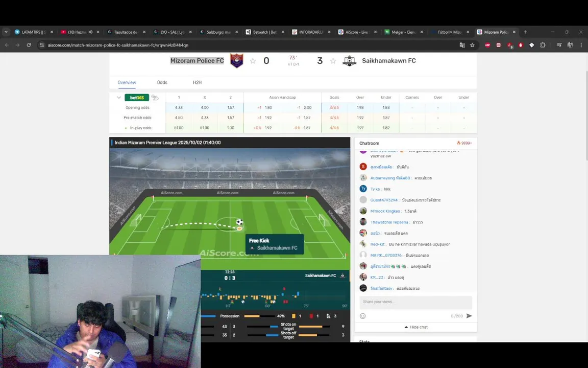Viewport: 588px width, 368px height.
Task: Click the Asian Handicap column header
Action: (282, 98)
